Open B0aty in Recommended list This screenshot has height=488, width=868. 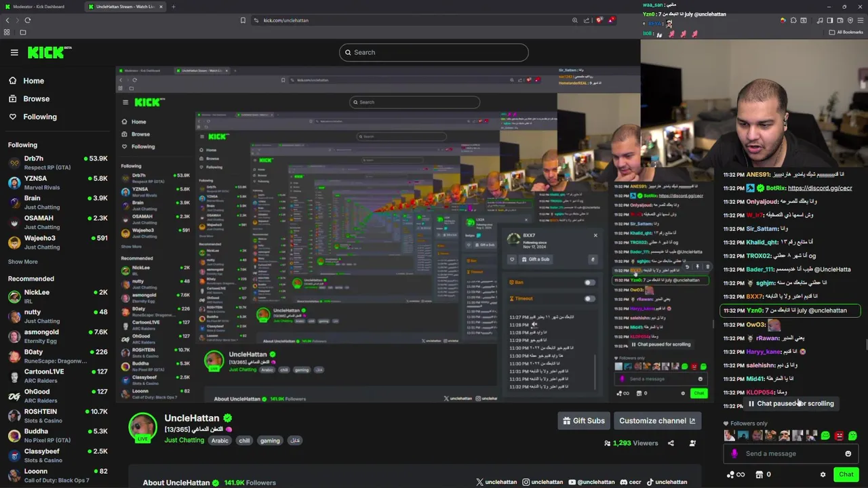(58, 356)
